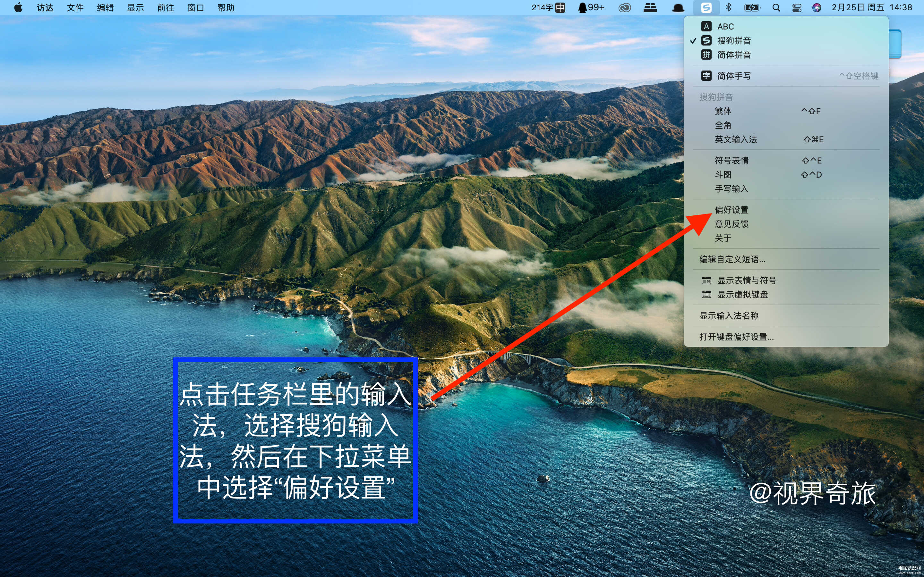
Task: Launch Siri from the menu bar
Action: [x=817, y=8]
